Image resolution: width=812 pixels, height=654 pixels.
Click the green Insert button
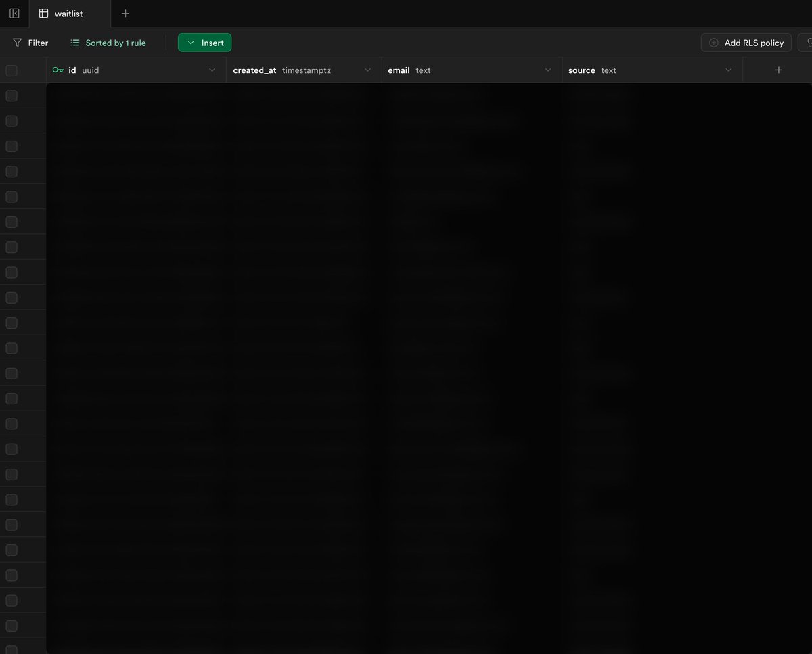click(205, 43)
